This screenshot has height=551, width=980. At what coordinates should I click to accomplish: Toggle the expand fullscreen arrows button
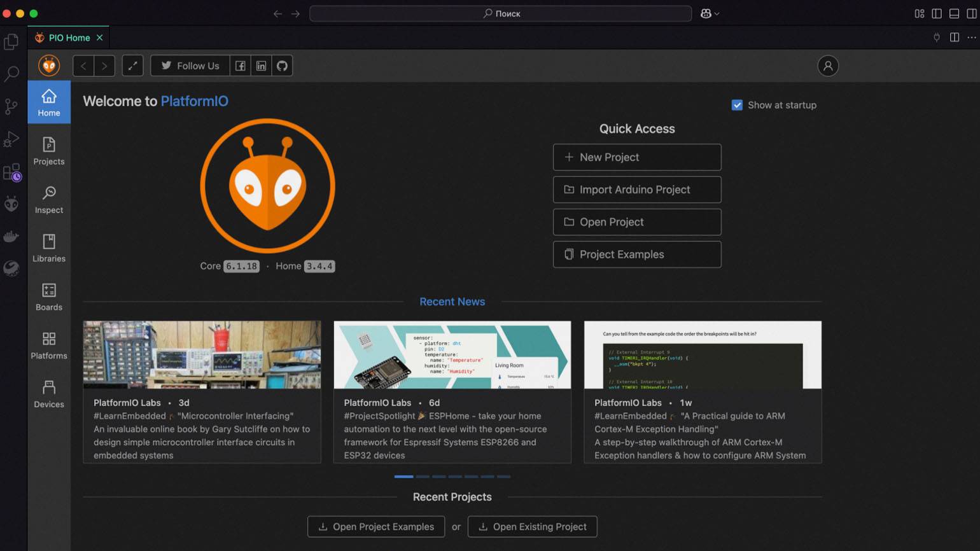click(x=132, y=66)
